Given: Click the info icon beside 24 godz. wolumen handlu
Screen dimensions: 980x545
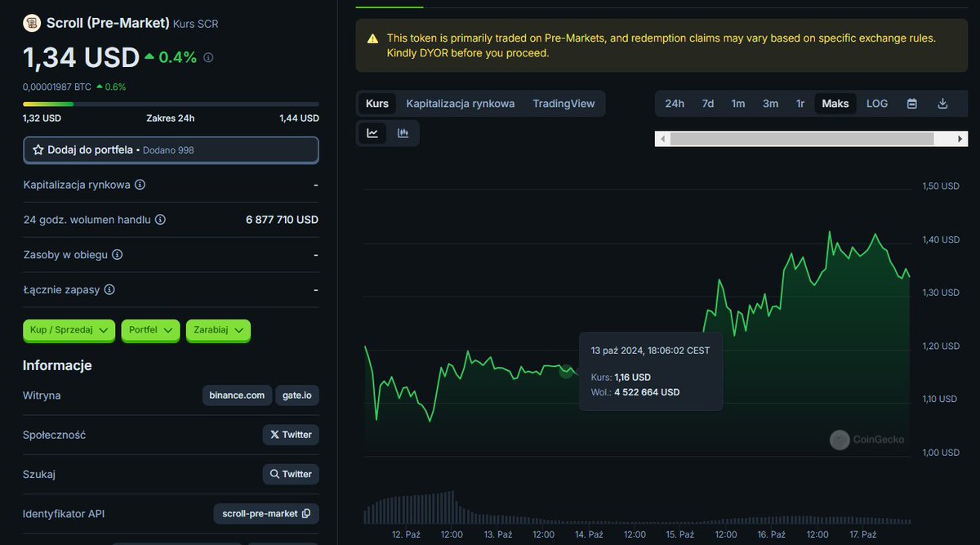Looking at the screenshot, I should pos(160,220).
